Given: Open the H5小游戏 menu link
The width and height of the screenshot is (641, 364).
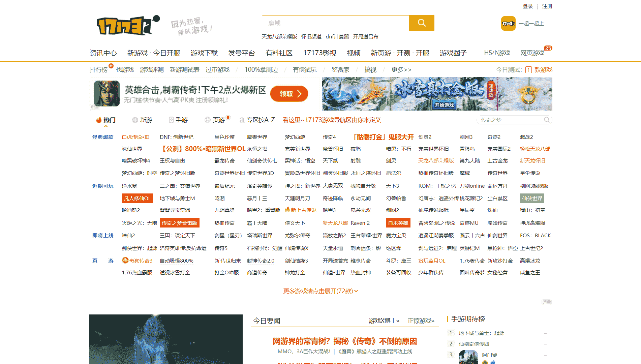Looking at the screenshot, I should click(497, 53).
